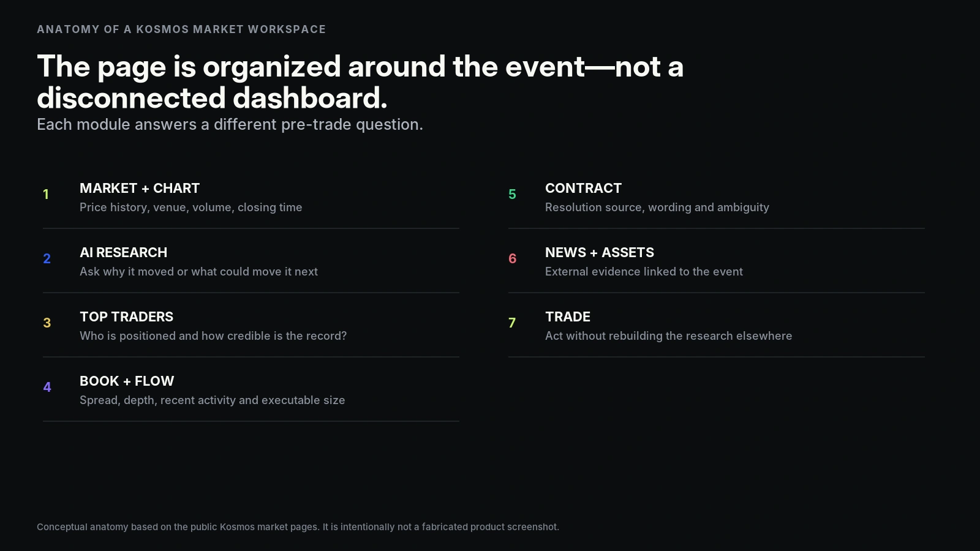
Task: Click the 'ANATOMY OF A KOSMOS MARKET WORKSPACE' eyebrow label
Action: point(181,29)
